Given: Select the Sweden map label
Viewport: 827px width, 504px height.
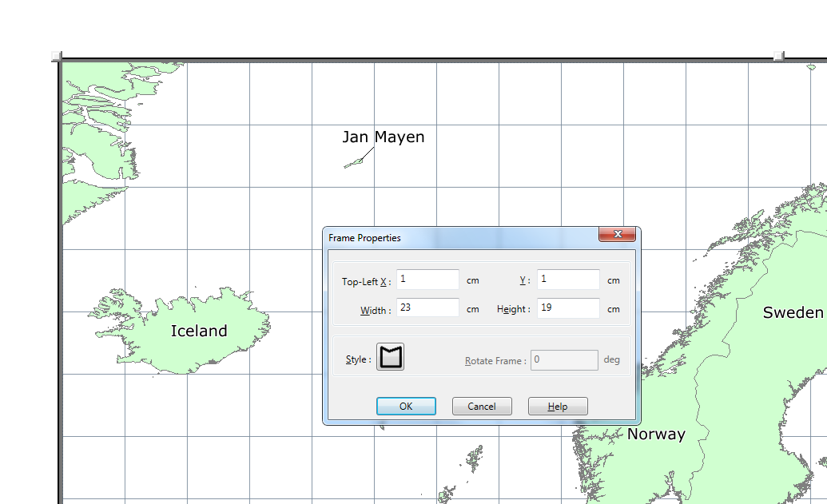Looking at the screenshot, I should [793, 312].
